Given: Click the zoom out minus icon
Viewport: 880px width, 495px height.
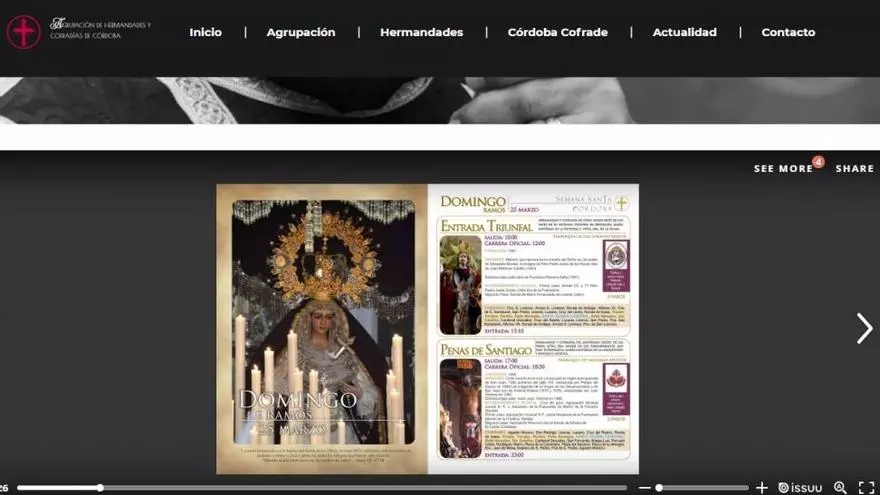Looking at the screenshot, I should 644,488.
